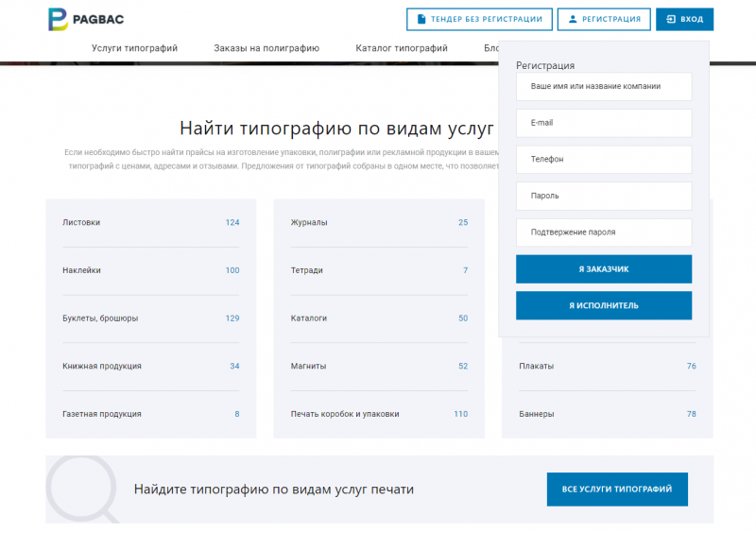Screen dimensions: 756x533
Task: Select the Журналы category link
Action: 309,223
